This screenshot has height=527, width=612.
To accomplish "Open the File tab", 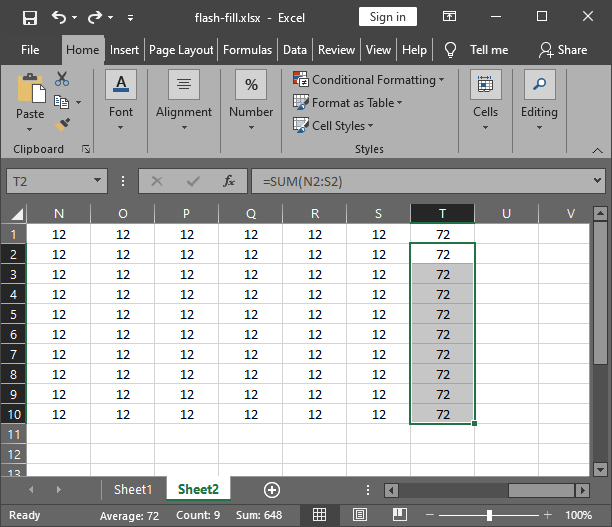I will (x=30, y=50).
